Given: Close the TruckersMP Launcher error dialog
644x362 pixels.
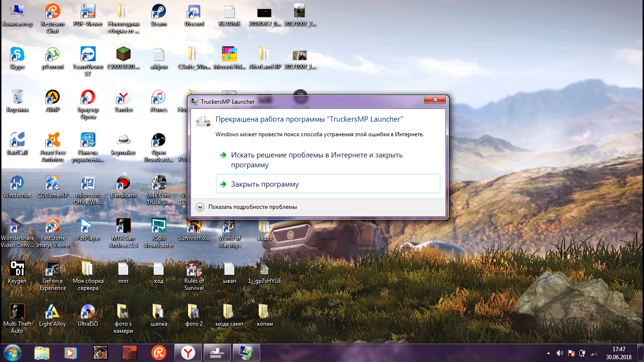Looking at the screenshot, I should (435, 100).
